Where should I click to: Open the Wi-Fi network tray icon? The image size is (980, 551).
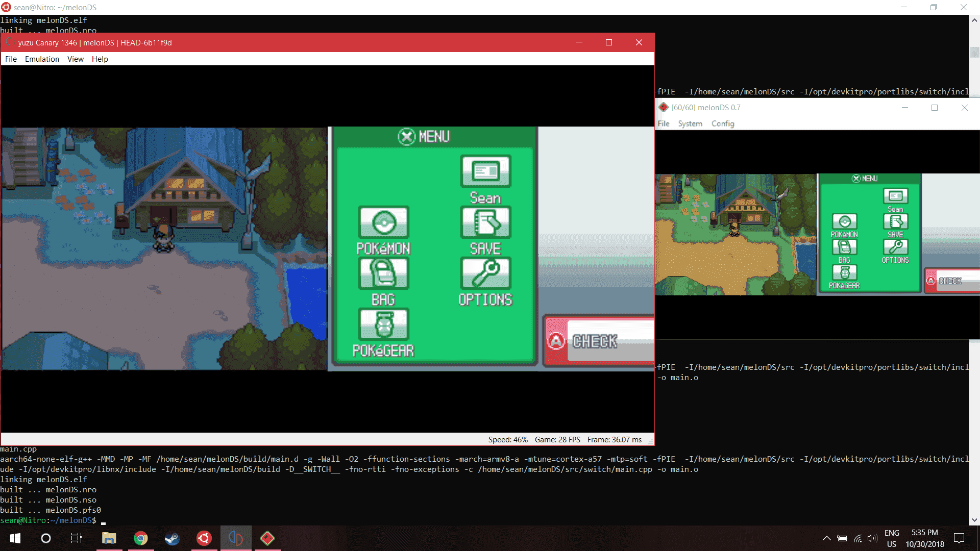858,538
